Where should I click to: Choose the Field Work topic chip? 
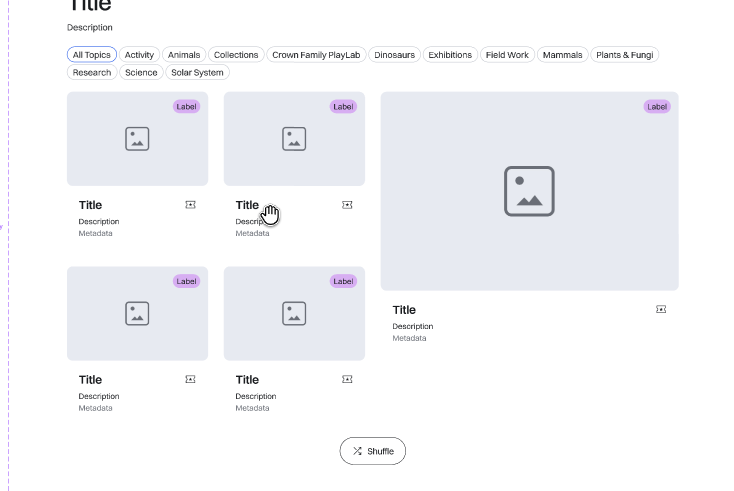(x=507, y=55)
